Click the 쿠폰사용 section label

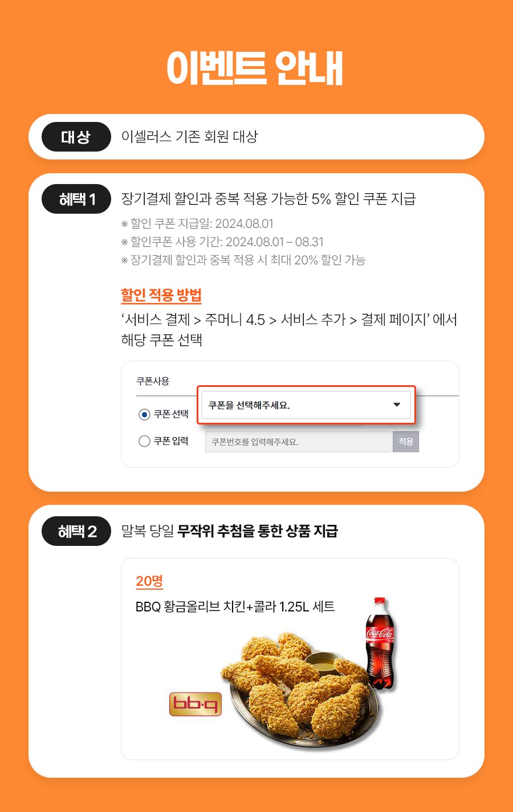[153, 381]
